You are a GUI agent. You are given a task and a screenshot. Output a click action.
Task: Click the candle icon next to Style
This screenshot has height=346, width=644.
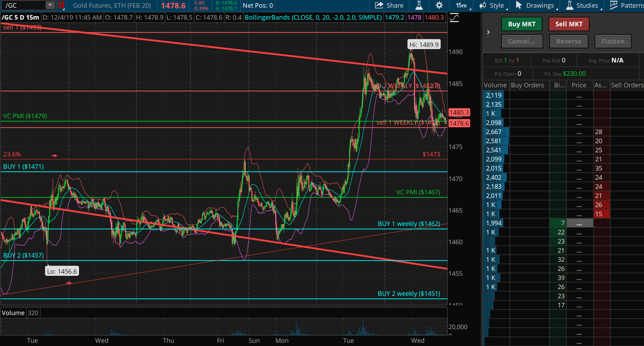(x=483, y=5)
